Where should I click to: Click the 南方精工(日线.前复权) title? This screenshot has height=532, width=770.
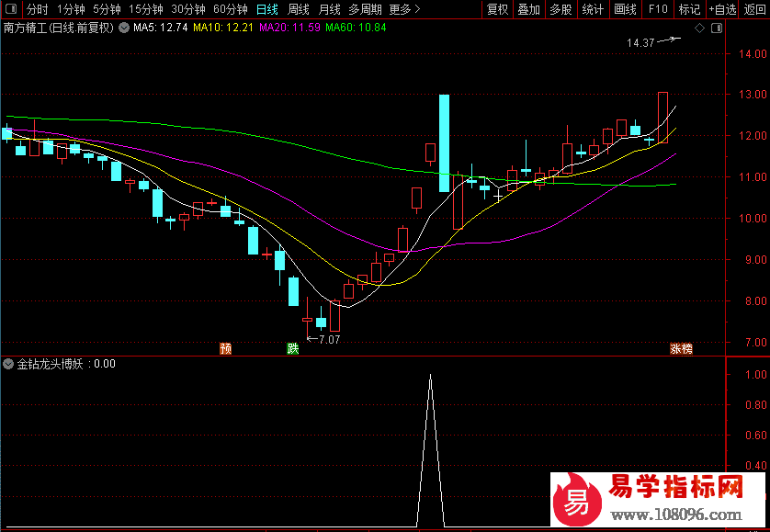coord(59,28)
